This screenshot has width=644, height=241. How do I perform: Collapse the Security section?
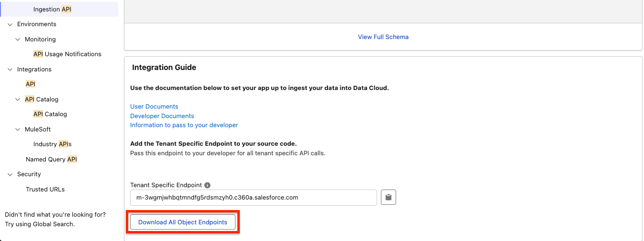[x=10, y=174]
